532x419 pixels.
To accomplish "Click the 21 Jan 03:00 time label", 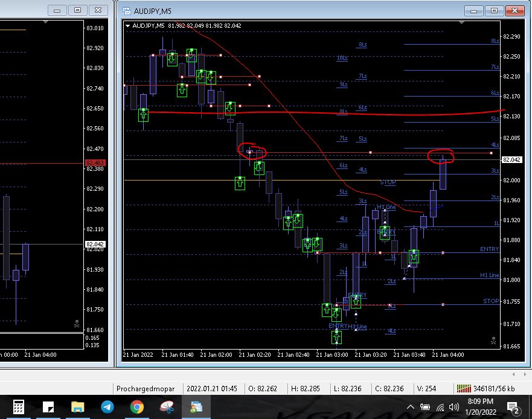I will [332, 355].
